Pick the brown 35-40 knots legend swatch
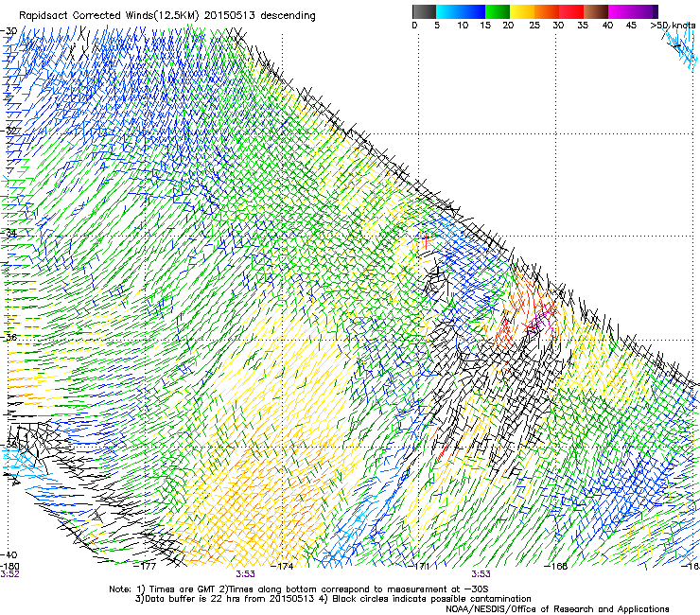This screenshot has height=615, width=700. tap(596, 11)
